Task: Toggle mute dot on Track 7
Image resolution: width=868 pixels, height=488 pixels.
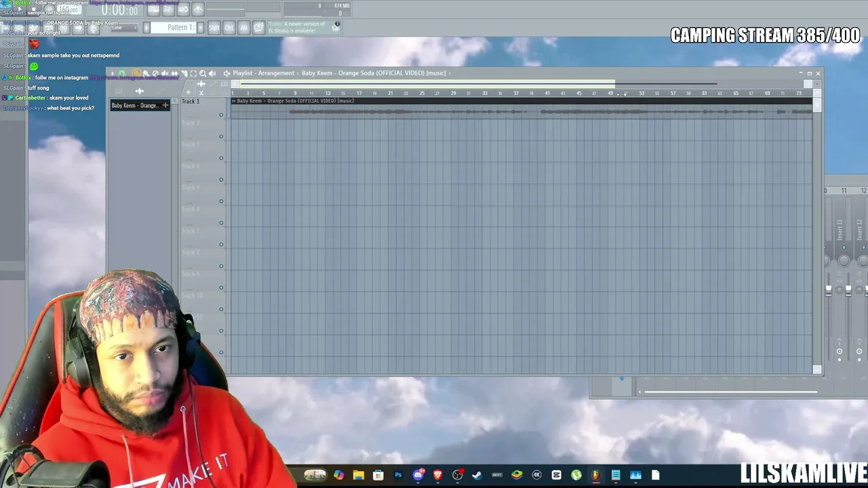Action: click(221, 245)
